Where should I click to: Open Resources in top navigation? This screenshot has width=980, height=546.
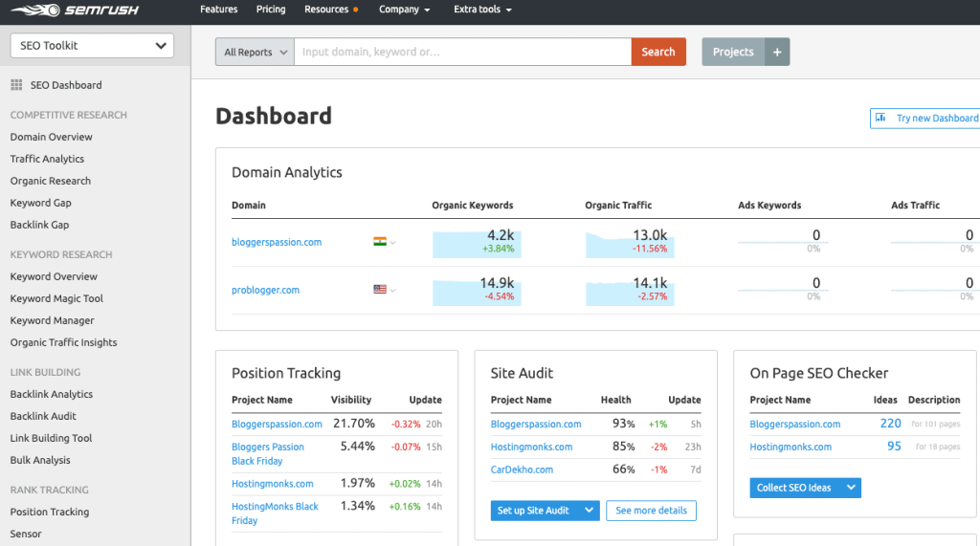[x=326, y=10]
